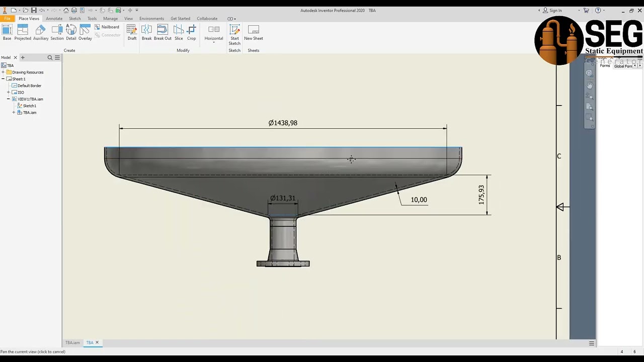Select the Overlay view tool

click(x=85, y=32)
